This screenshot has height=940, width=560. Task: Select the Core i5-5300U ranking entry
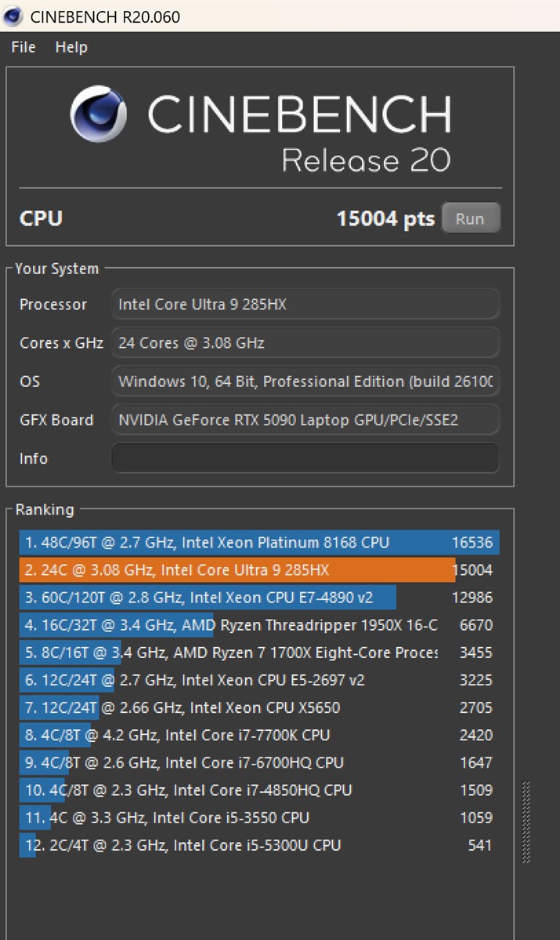pyautogui.click(x=258, y=845)
